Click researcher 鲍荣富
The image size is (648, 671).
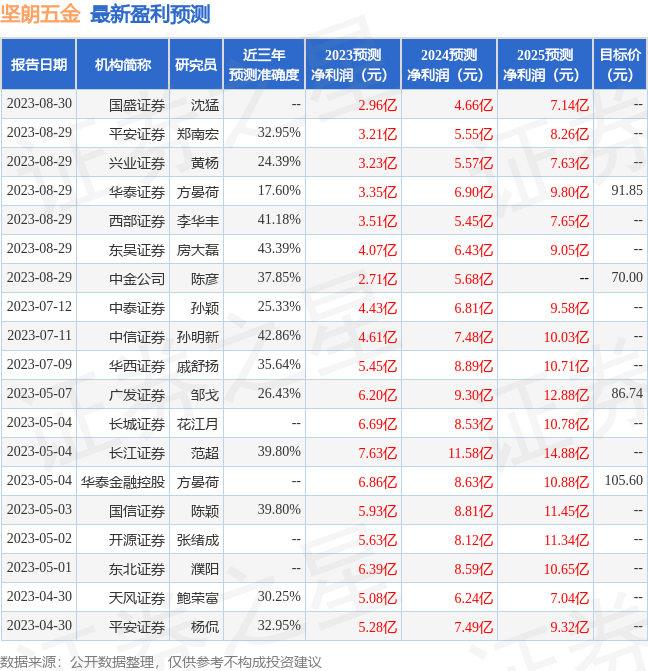pyautogui.click(x=198, y=598)
